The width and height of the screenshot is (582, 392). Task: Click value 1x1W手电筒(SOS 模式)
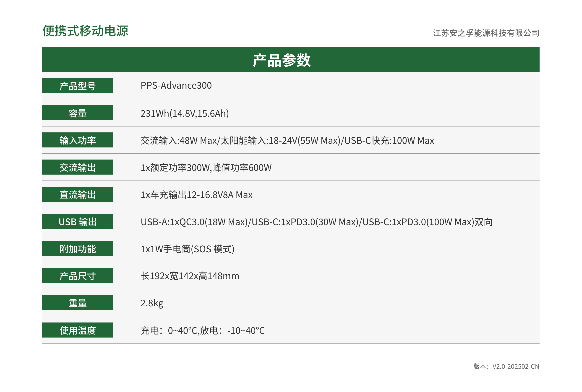tap(187, 249)
